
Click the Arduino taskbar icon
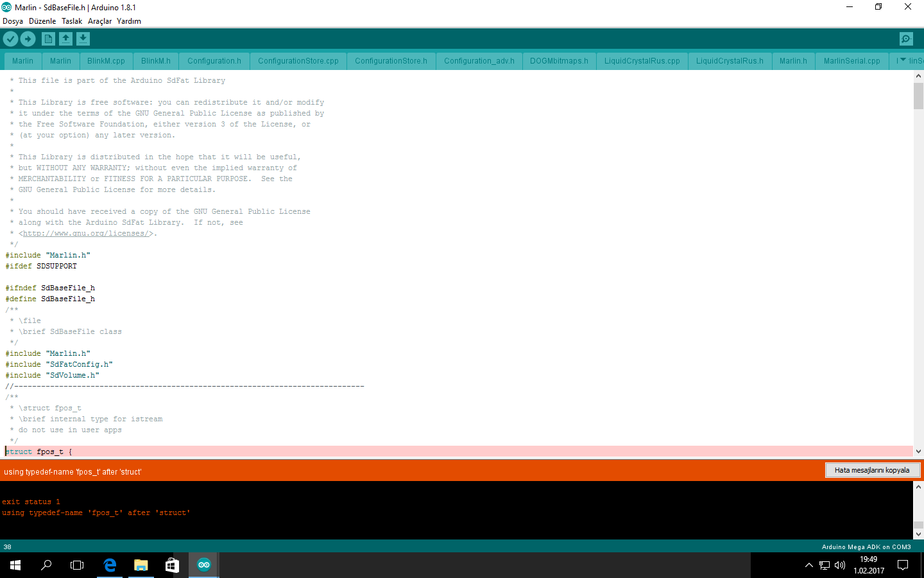(x=204, y=565)
